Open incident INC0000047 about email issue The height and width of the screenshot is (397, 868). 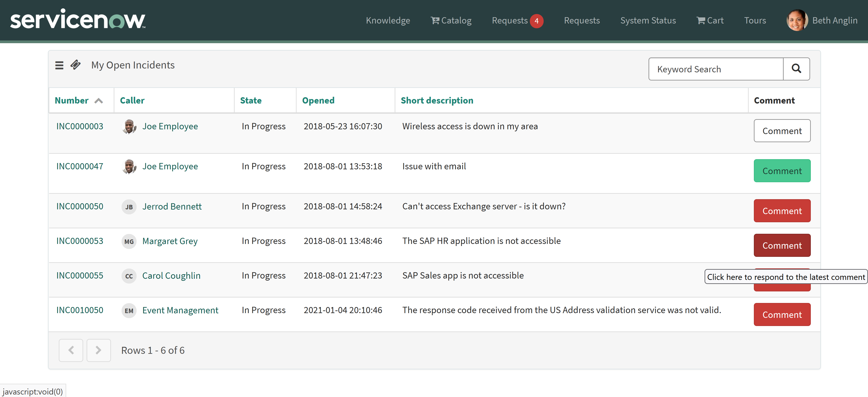click(x=80, y=166)
